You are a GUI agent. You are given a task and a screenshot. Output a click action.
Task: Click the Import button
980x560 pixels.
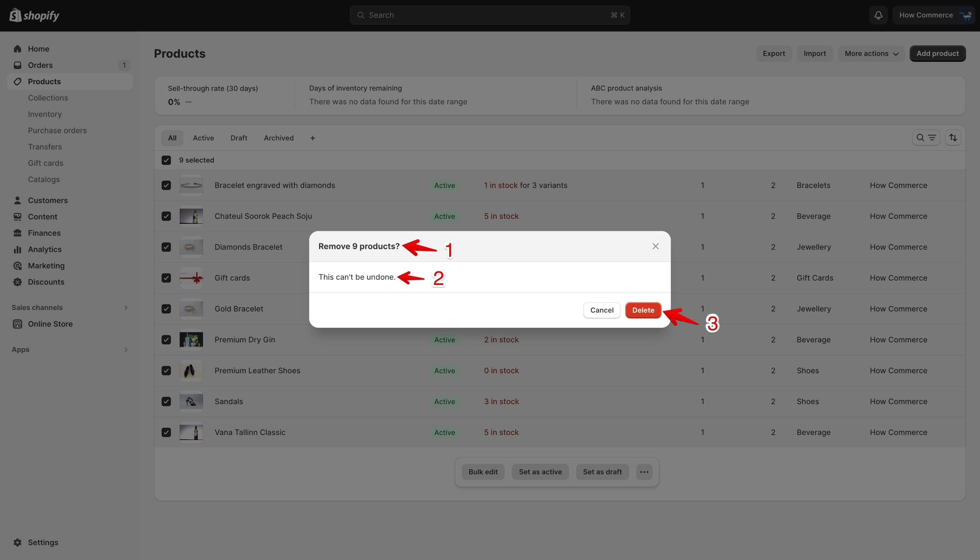coord(815,53)
